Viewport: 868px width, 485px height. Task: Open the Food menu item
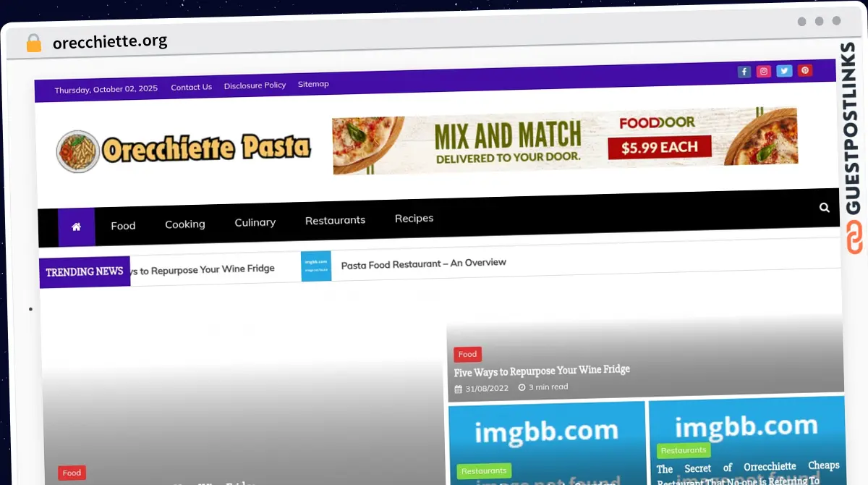point(123,226)
